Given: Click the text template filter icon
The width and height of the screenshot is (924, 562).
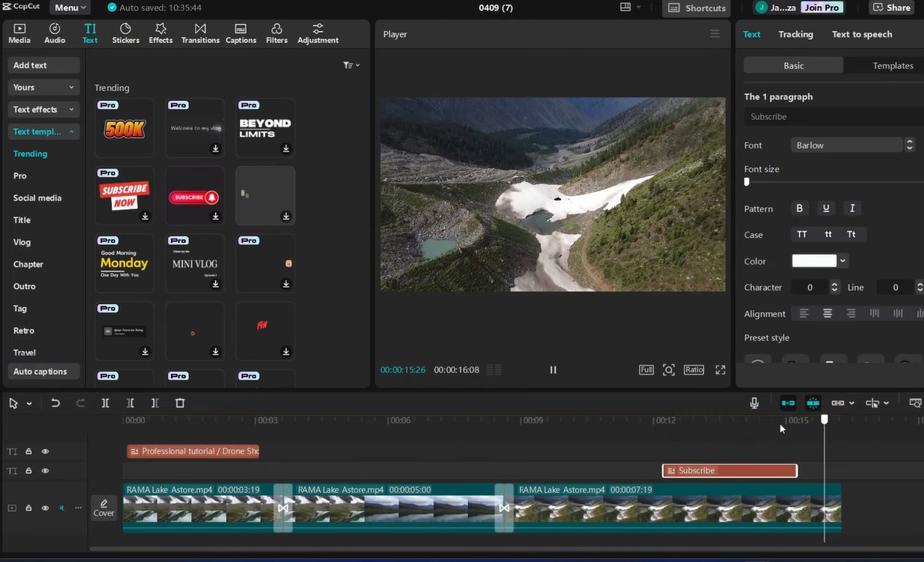Looking at the screenshot, I should (351, 65).
